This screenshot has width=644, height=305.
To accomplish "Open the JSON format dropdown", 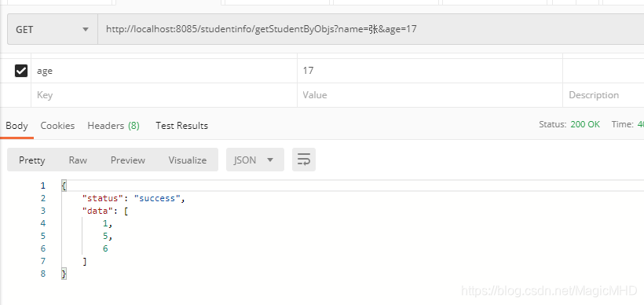I will coord(255,160).
